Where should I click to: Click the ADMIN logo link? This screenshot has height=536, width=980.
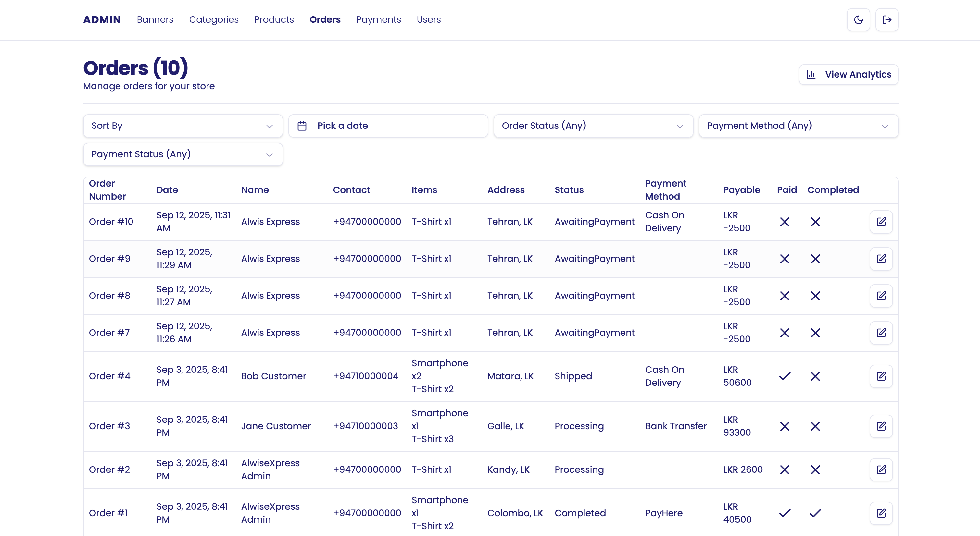pyautogui.click(x=102, y=19)
